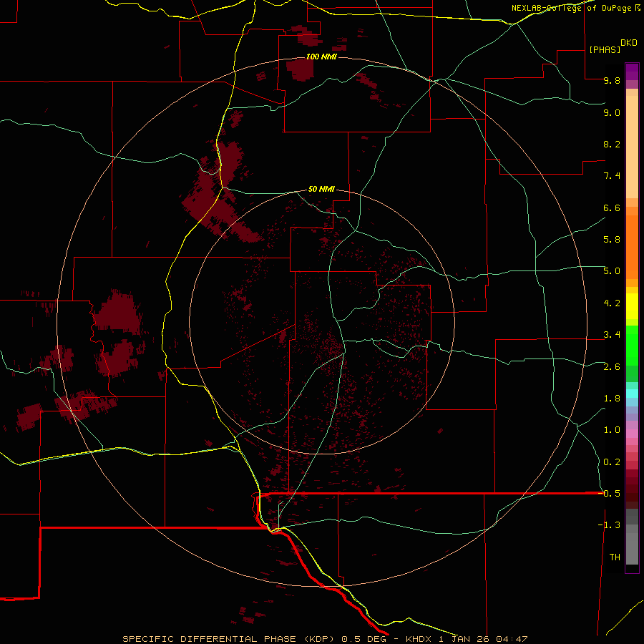Click the 1.8 scale value

point(612,399)
